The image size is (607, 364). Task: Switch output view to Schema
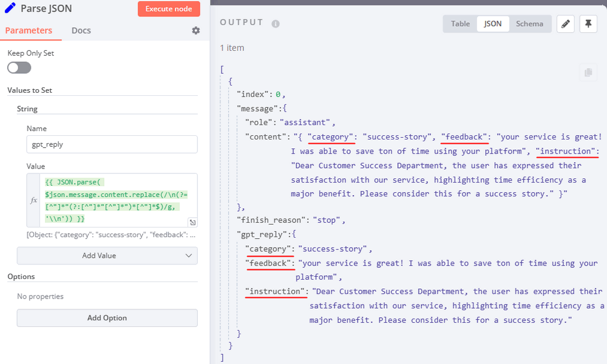(x=529, y=24)
